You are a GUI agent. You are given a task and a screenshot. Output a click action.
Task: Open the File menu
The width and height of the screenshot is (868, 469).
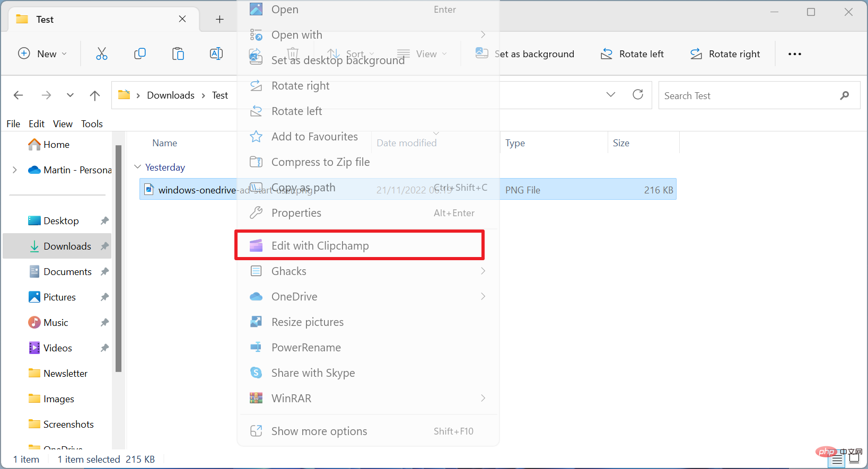(x=13, y=123)
